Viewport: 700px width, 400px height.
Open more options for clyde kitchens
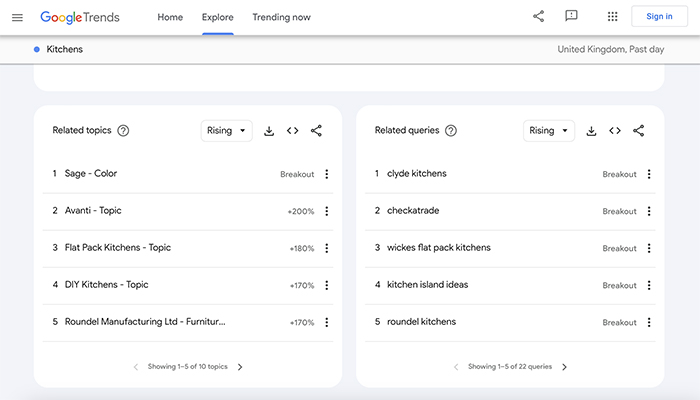pyautogui.click(x=649, y=174)
